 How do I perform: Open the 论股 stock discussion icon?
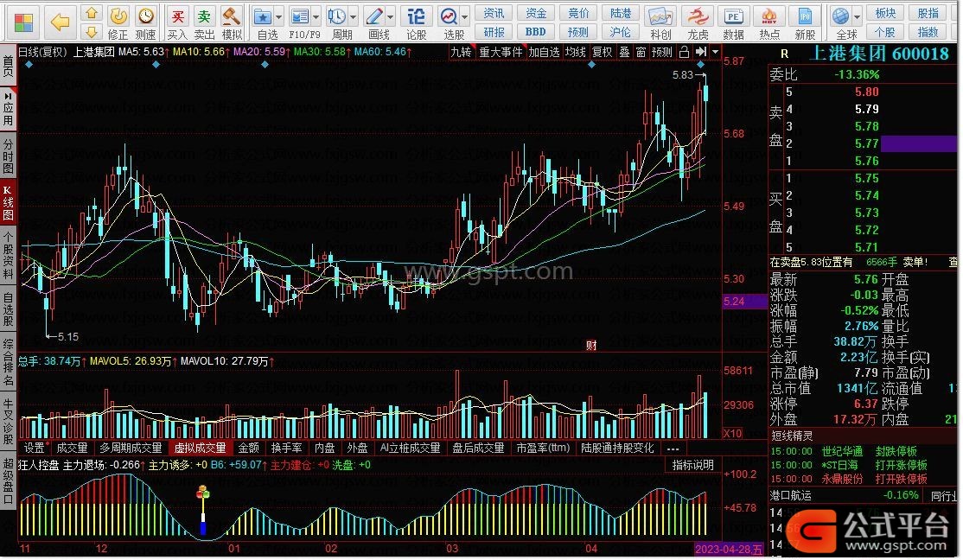(x=417, y=22)
